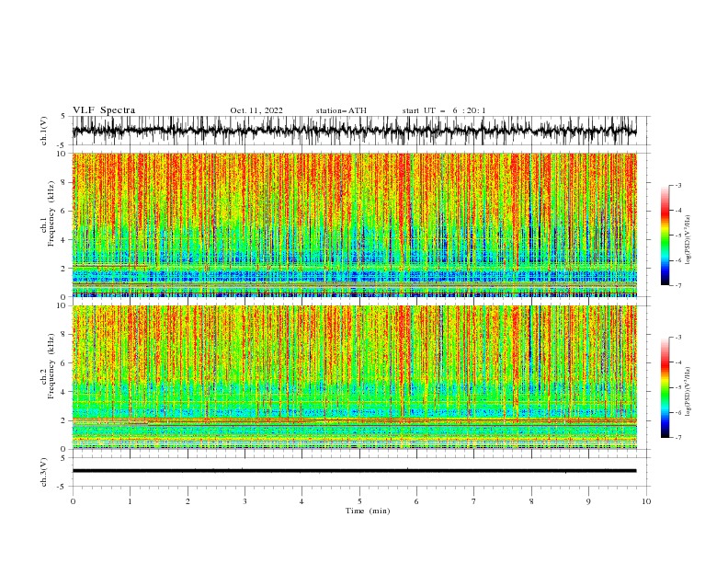Image resolution: width=728 pixels, height=563 pixels.
Task: Click the ch.1 voltage waveform trace
Action: [354, 131]
